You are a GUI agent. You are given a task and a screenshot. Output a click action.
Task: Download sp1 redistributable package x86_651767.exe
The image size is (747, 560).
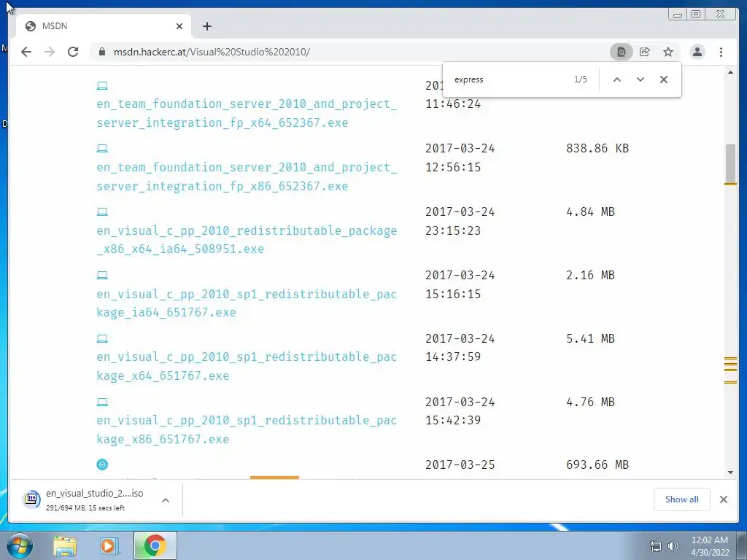[x=247, y=429]
